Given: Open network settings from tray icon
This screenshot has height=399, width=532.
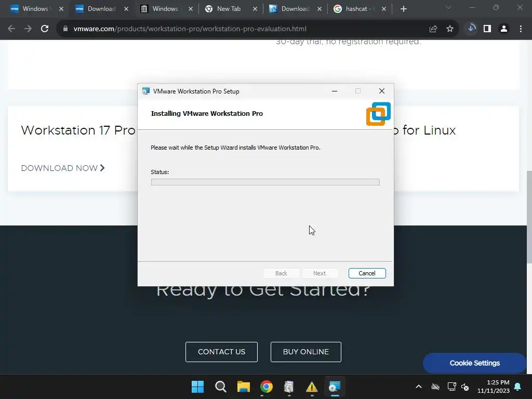Looking at the screenshot, I should coord(451,387).
